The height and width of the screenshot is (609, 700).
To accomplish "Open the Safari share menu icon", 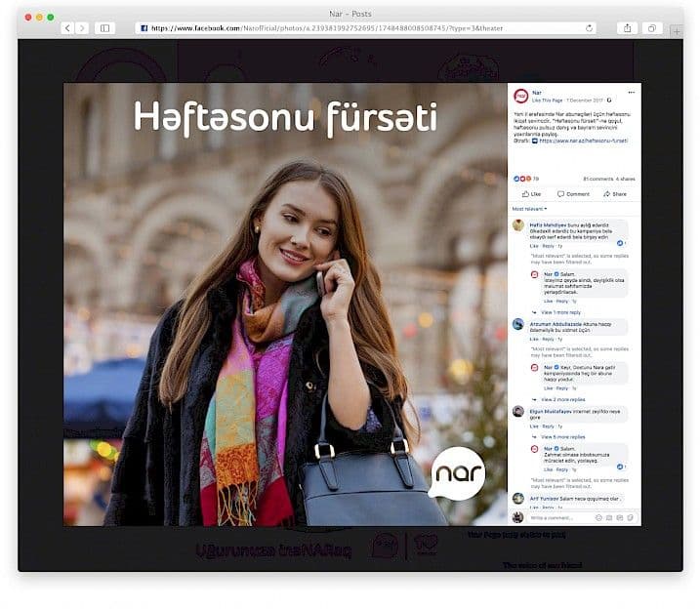I will [627, 28].
